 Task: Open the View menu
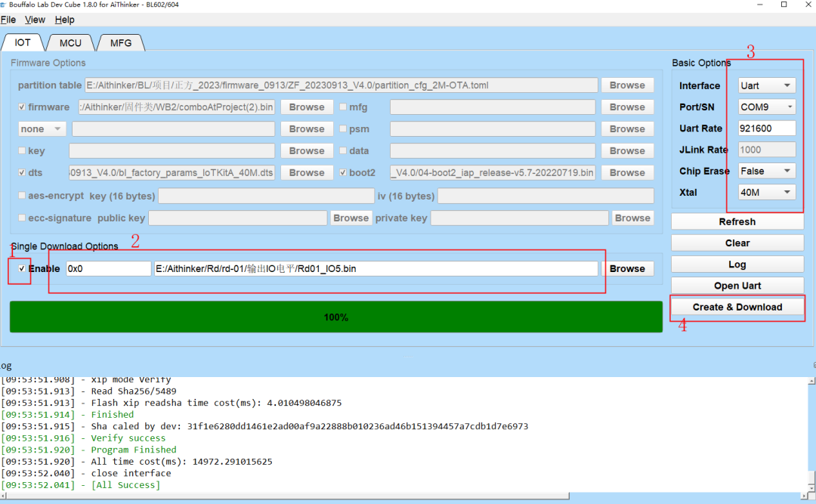(35, 20)
